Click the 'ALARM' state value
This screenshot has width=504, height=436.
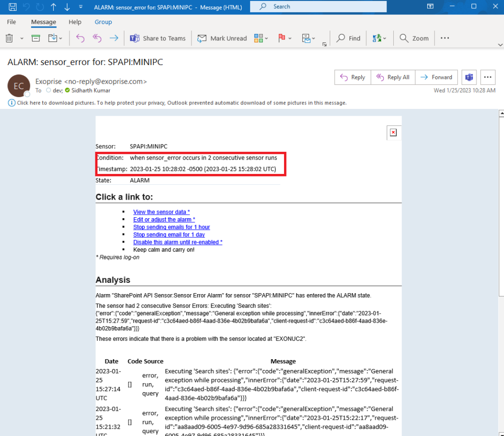(x=139, y=180)
